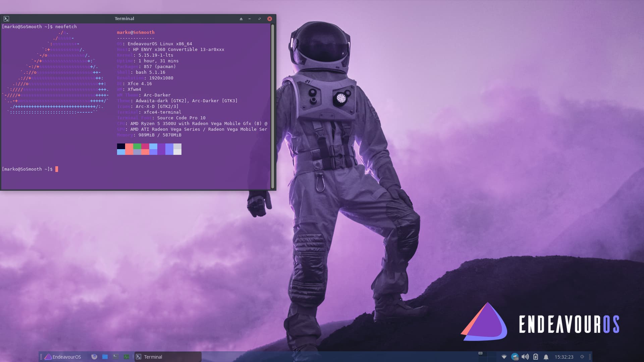Click the 'neofetch' command text
Viewport: 644px width, 362px height.
click(x=66, y=27)
